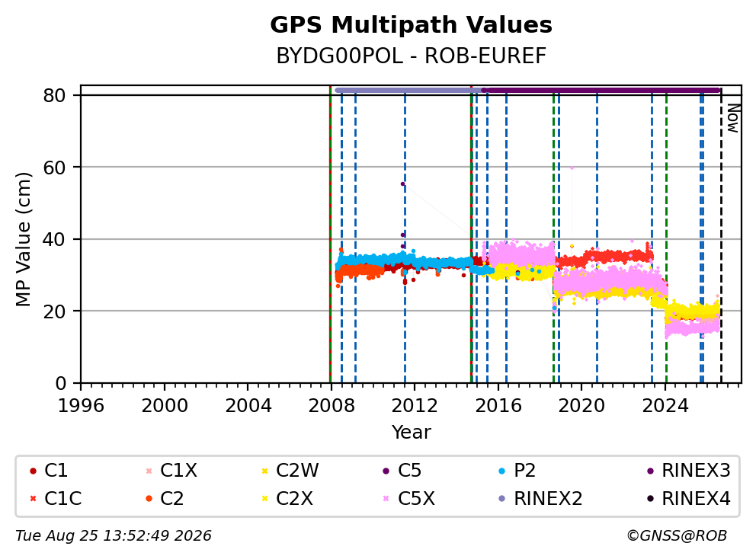Click the dark red C1 legend marker

coord(33,471)
